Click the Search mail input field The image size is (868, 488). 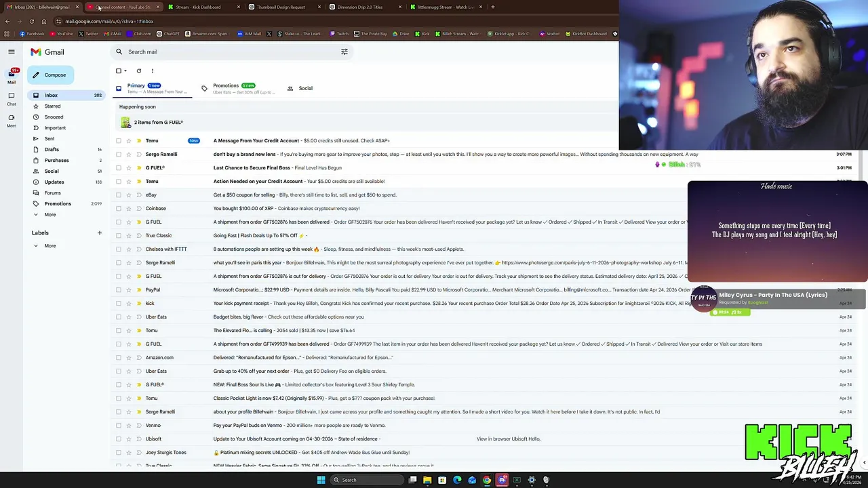point(233,52)
